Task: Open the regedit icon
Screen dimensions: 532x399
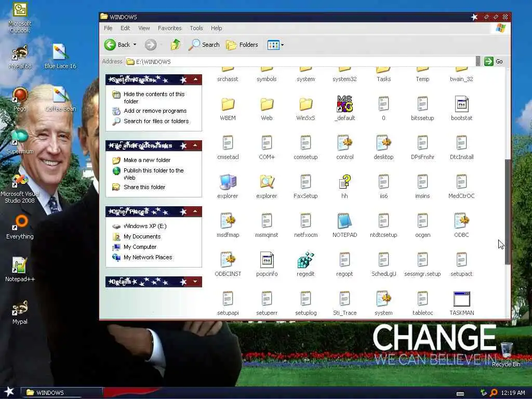Action: click(x=305, y=260)
